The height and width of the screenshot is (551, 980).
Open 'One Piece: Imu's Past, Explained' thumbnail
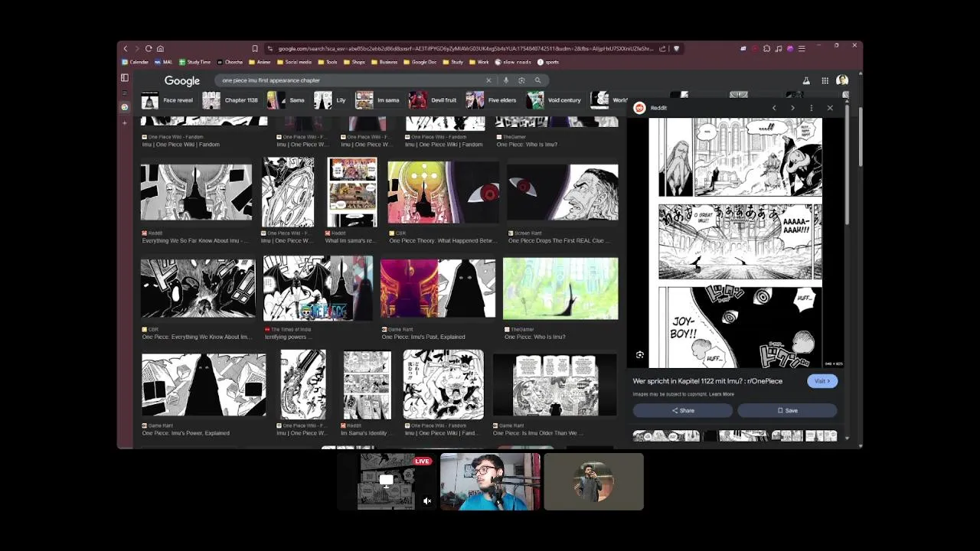pos(438,289)
